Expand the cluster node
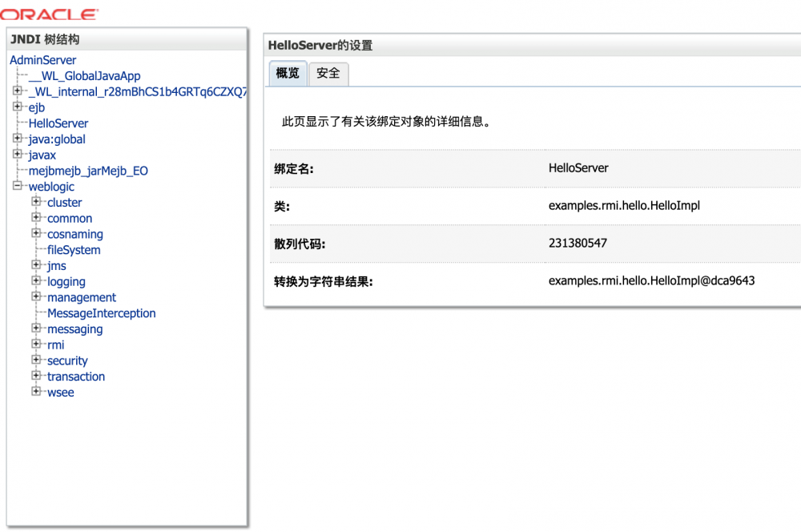Screen dimensions: 801x532 [x=36, y=202]
